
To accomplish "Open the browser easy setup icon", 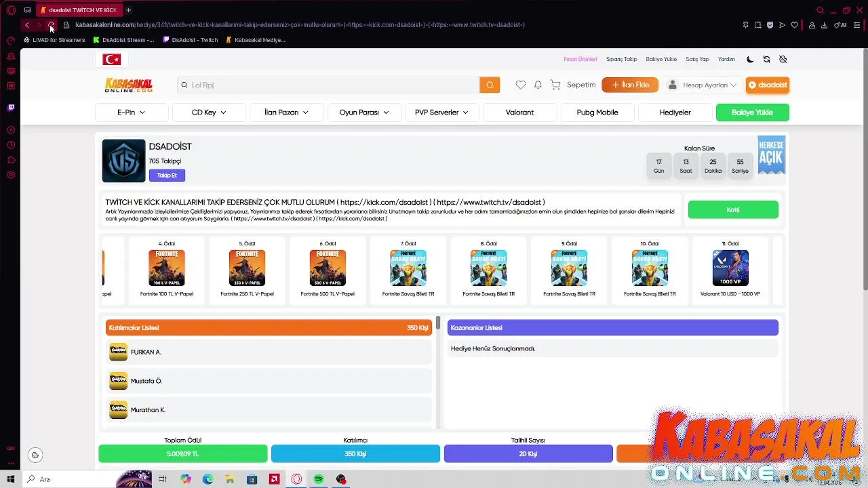I will coord(857,25).
